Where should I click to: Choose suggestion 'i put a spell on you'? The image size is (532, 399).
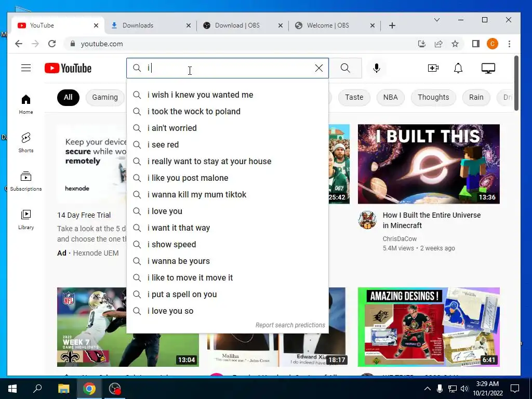point(228,295)
